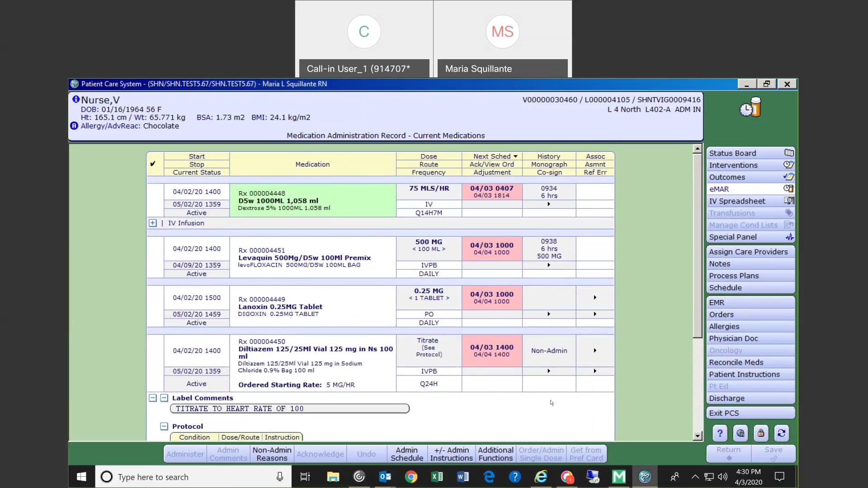Click the refresh arrows icon

782,433
